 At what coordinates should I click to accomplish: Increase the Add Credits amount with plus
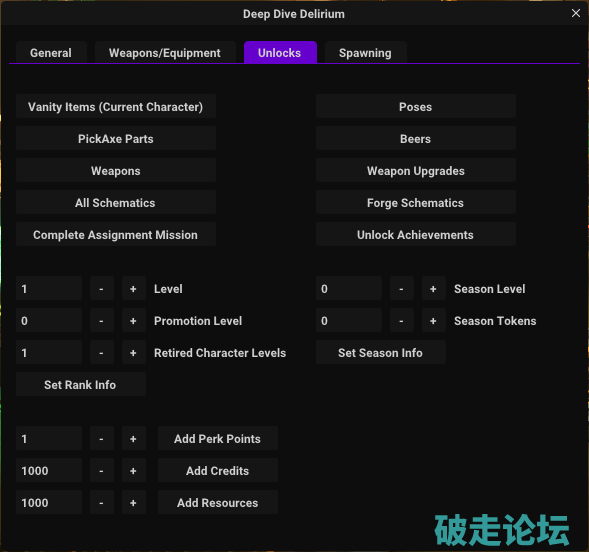tap(133, 470)
